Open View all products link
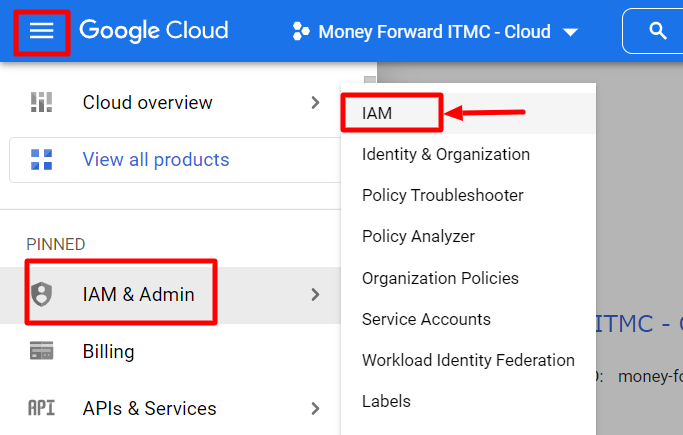 [x=156, y=159]
